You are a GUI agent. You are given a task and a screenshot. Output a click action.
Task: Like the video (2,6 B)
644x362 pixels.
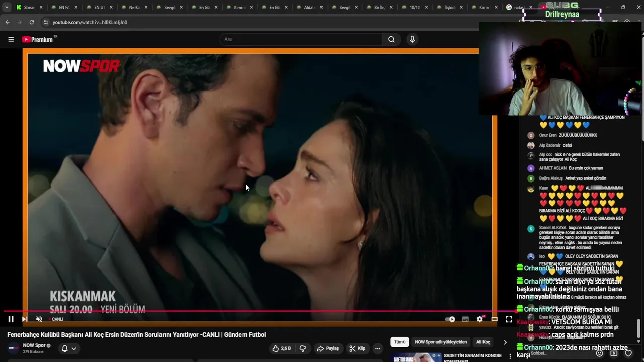pyautogui.click(x=282, y=348)
